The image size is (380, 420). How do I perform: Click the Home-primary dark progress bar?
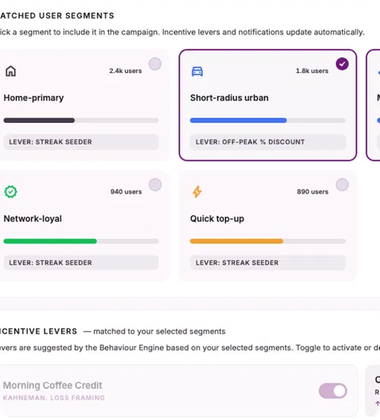point(81,120)
